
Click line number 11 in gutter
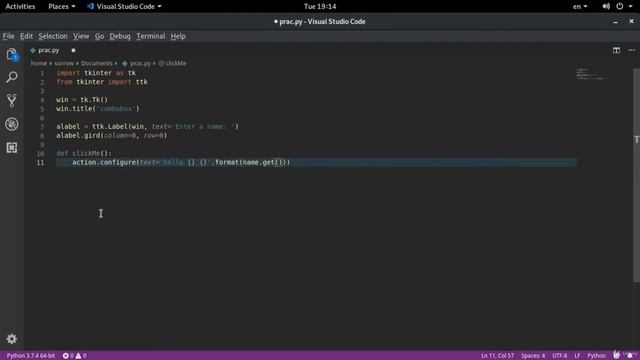point(40,163)
